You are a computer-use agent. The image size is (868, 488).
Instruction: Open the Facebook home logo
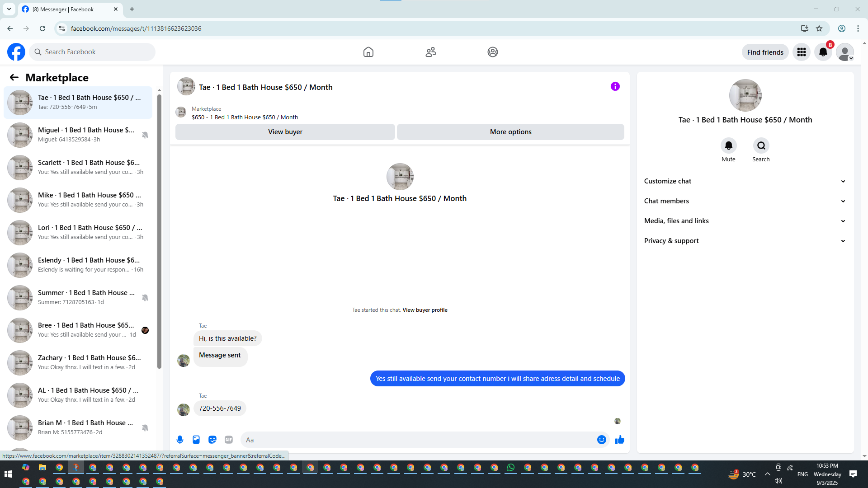16,52
